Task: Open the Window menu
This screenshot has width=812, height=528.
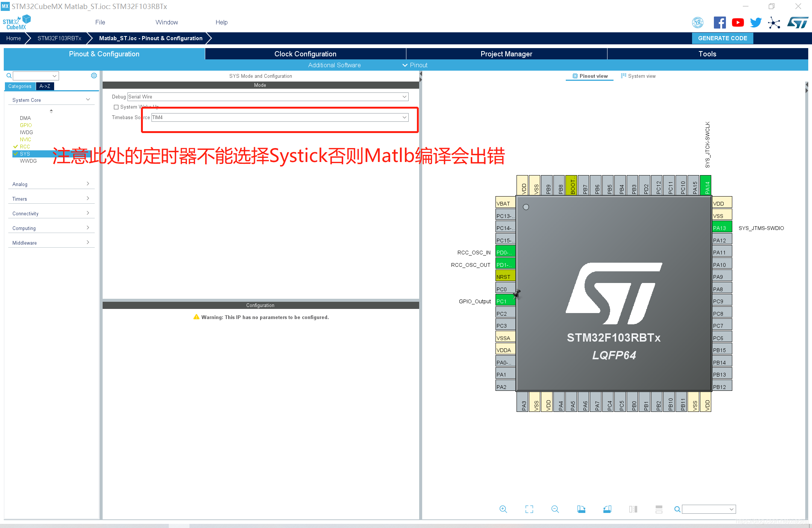Action: [x=167, y=22]
